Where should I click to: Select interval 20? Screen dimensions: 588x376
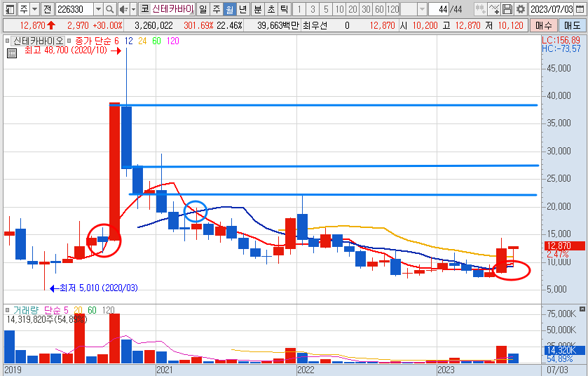coord(353,9)
